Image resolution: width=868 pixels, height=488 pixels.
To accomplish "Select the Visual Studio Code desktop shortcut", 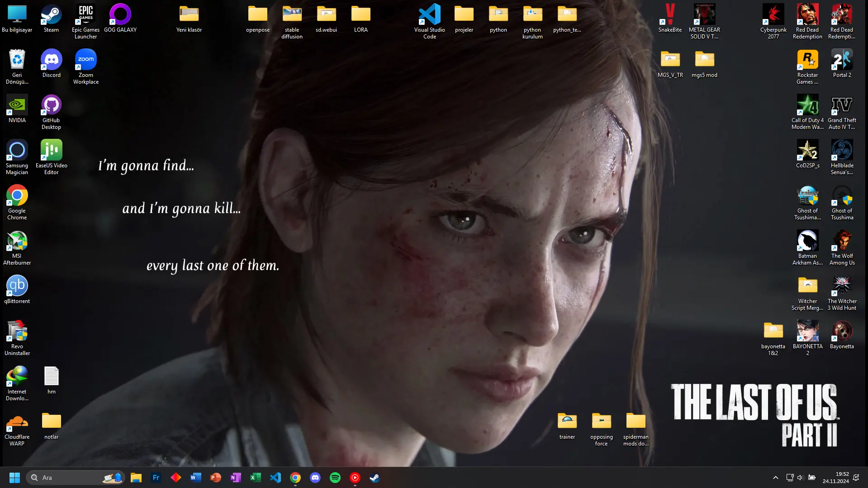I will tap(429, 22).
